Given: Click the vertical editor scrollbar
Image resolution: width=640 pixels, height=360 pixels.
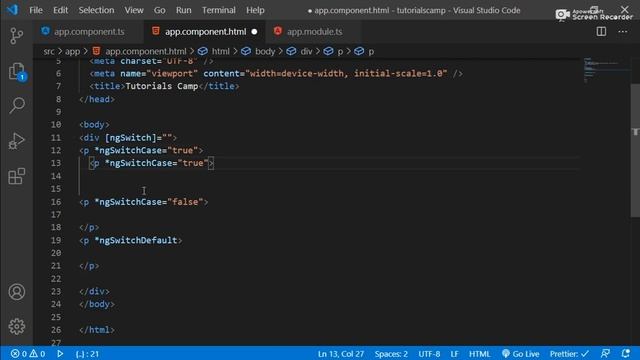Looking at the screenshot, I should (x=635, y=151).
